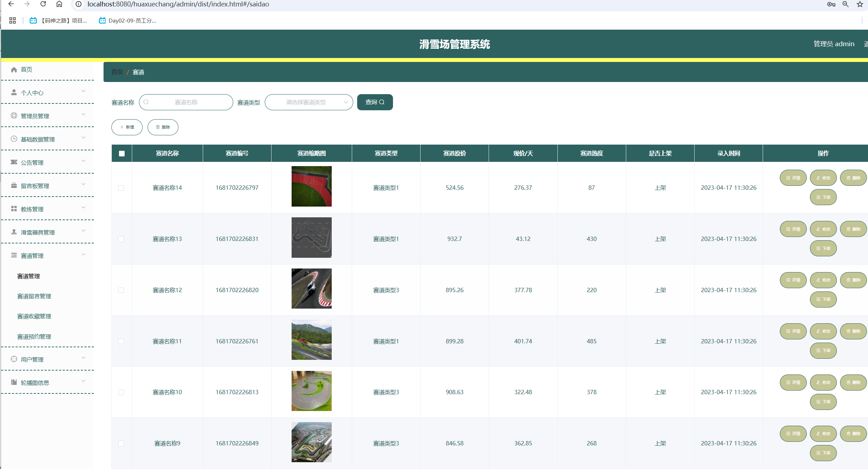Viewport: 868px width, 469px height.
Task: Click 下架 for 赛道名称12
Action: pyautogui.click(x=823, y=300)
